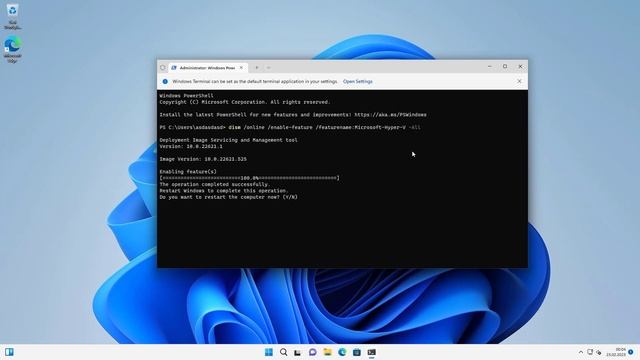Open the volume tray icon

pos(599,352)
